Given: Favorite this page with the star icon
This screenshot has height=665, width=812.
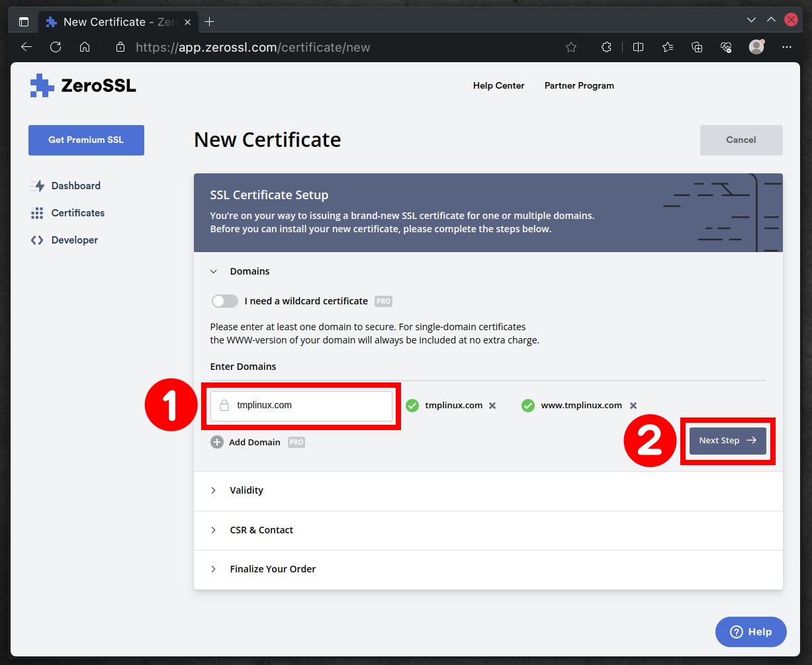Looking at the screenshot, I should [571, 47].
